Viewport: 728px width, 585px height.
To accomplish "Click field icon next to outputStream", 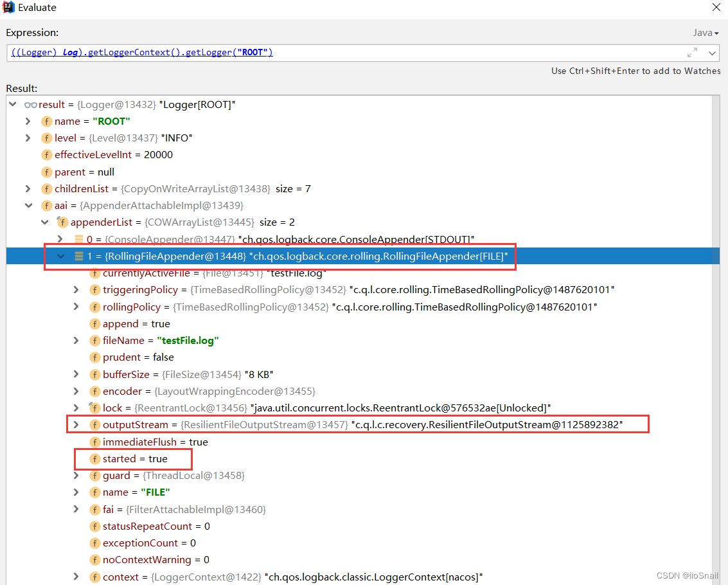I will tap(94, 425).
